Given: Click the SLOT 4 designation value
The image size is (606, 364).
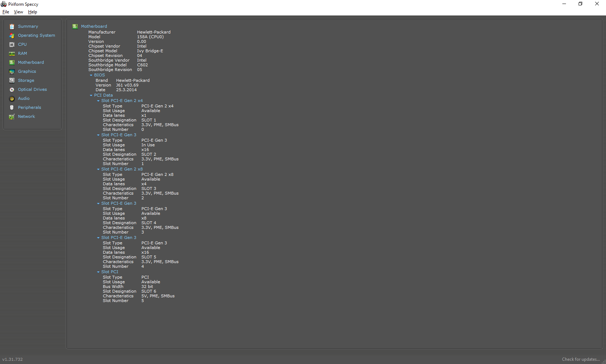Looking at the screenshot, I should [149, 223].
